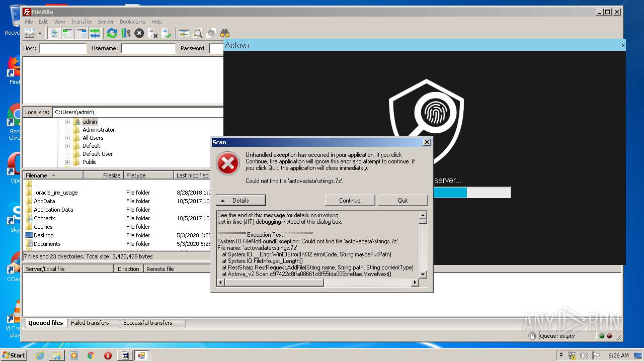
Task: Switch to the Queued files tab
Action: (x=45, y=323)
